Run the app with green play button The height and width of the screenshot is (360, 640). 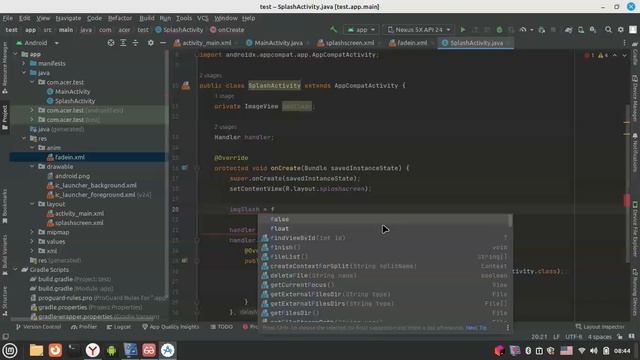click(462, 29)
